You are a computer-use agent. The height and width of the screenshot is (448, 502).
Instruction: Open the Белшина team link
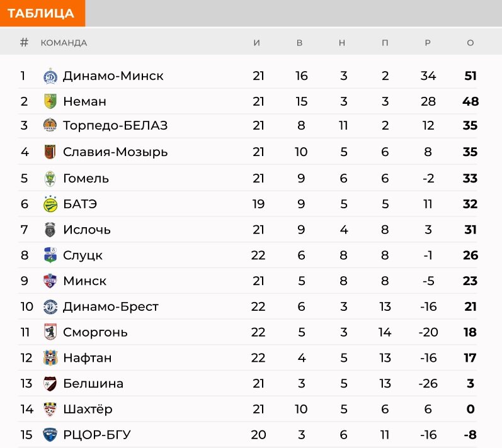[x=93, y=383]
